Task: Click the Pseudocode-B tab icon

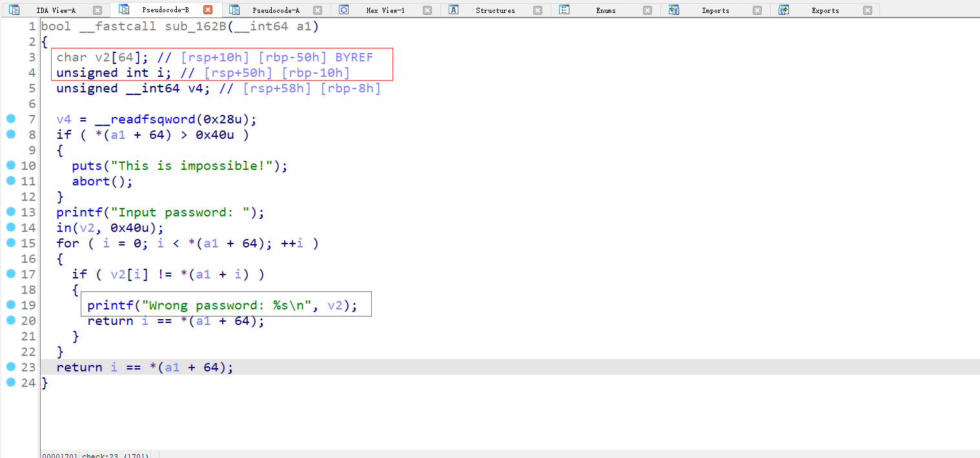Action: pyautogui.click(x=125, y=10)
